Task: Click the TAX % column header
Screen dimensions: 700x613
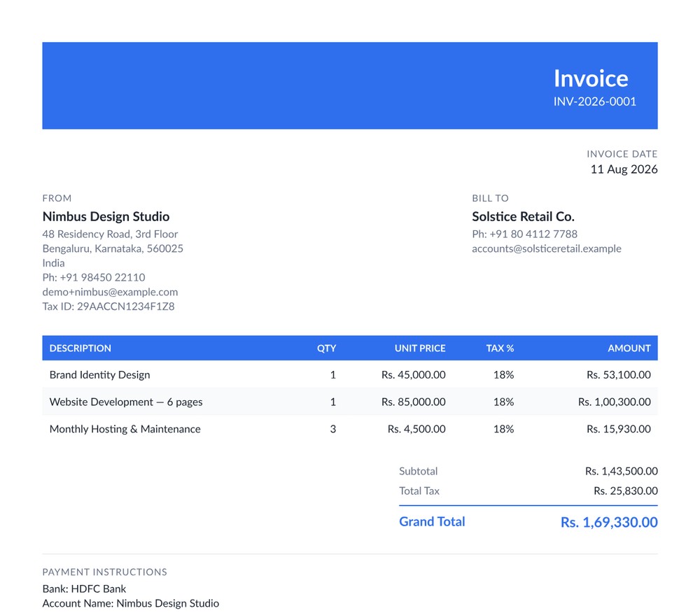Action: tap(500, 348)
